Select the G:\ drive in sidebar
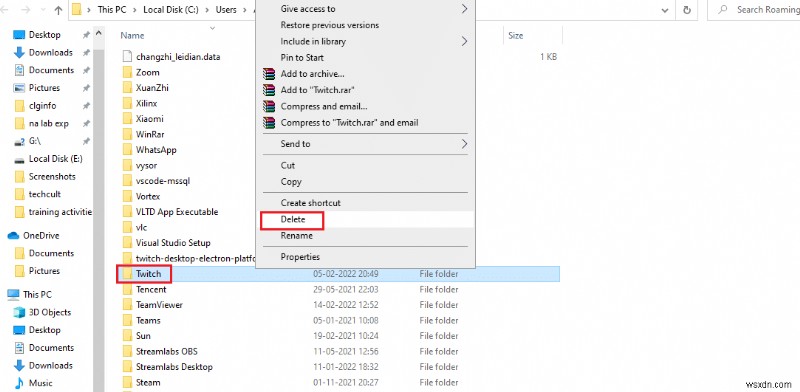 tap(35, 141)
